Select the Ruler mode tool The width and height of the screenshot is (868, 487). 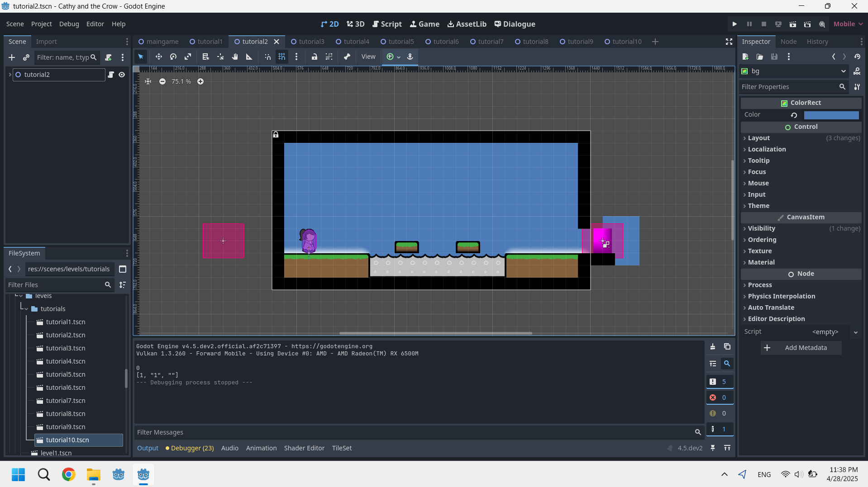click(x=249, y=57)
